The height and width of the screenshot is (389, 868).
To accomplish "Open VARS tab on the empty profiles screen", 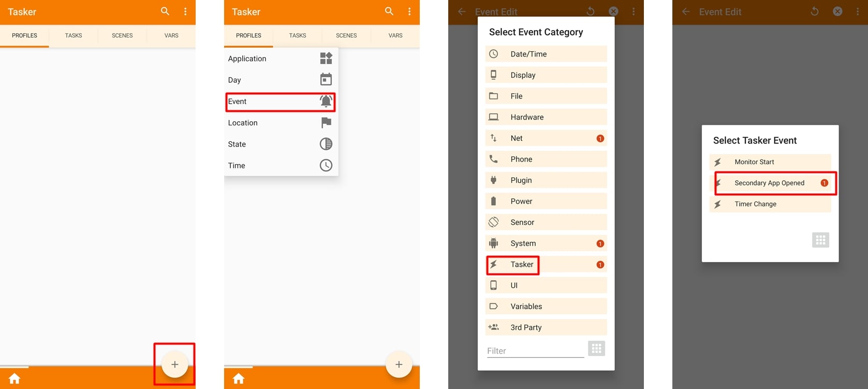I will click(171, 36).
